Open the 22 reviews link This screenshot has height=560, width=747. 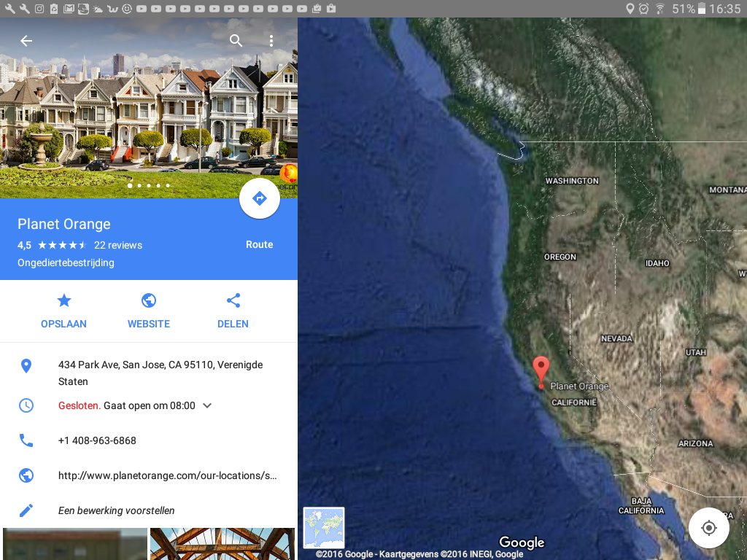pyautogui.click(x=118, y=245)
